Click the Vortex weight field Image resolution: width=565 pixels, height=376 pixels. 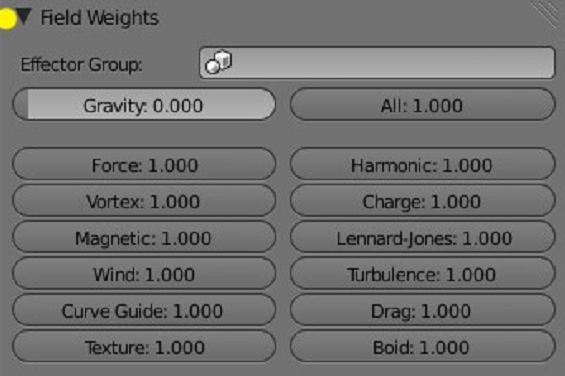(x=144, y=200)
